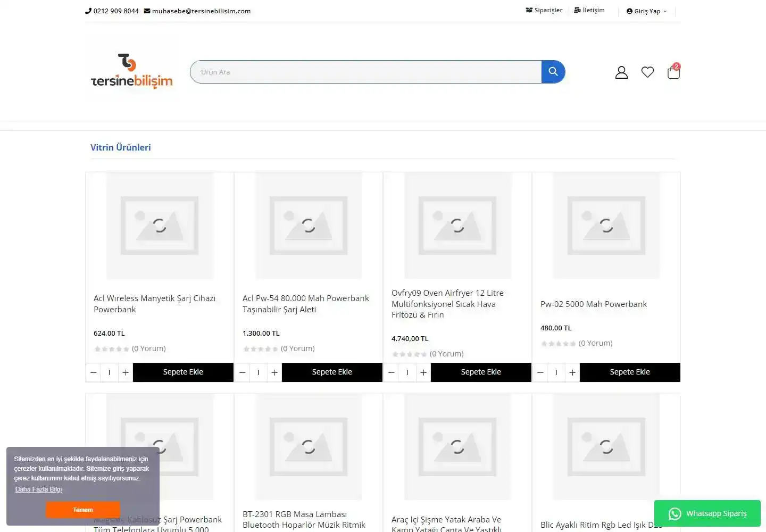This screenshot has width=766, height=532.
Task: Open BT-2301 RGB Masa Lambası title
Action: (304, 520)
